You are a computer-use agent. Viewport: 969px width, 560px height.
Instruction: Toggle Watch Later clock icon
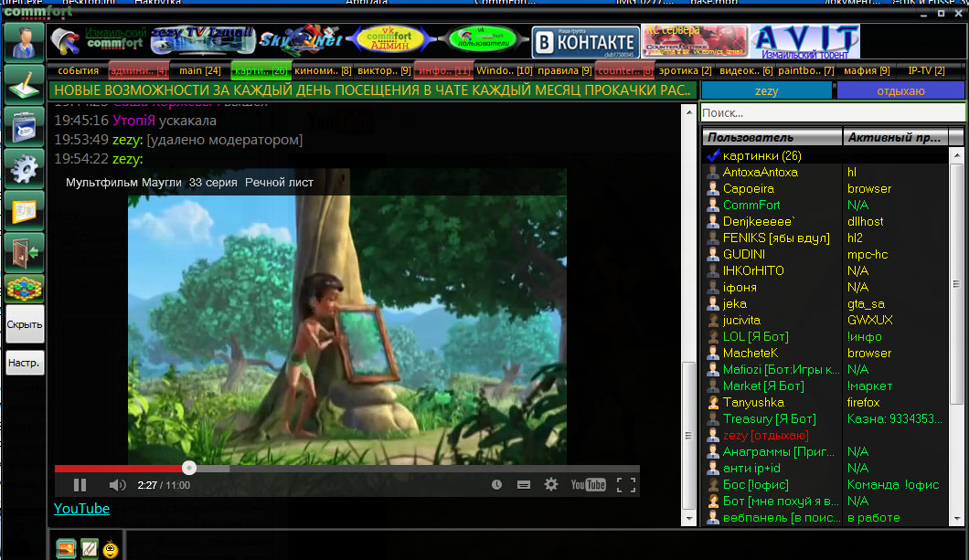(x=496, y=485)
